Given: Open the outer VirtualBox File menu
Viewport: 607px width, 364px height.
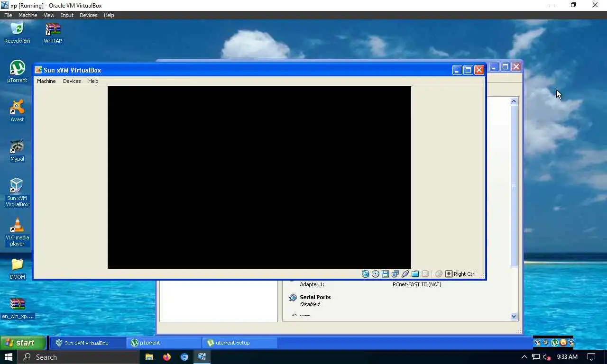Looking at the screenshot, I should click(x=8, y=15).
